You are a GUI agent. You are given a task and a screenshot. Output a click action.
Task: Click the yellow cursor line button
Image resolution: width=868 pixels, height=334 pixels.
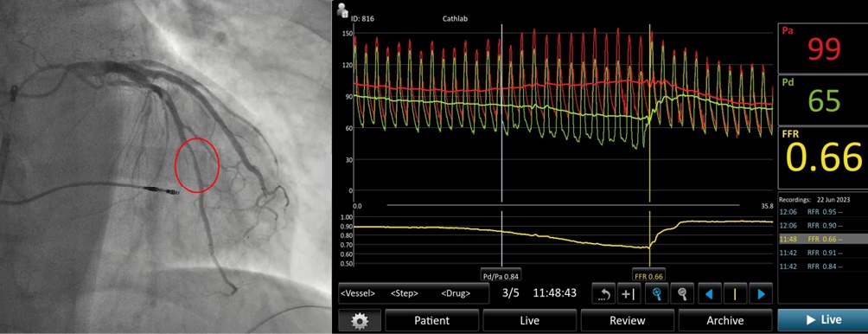[735, 294]
